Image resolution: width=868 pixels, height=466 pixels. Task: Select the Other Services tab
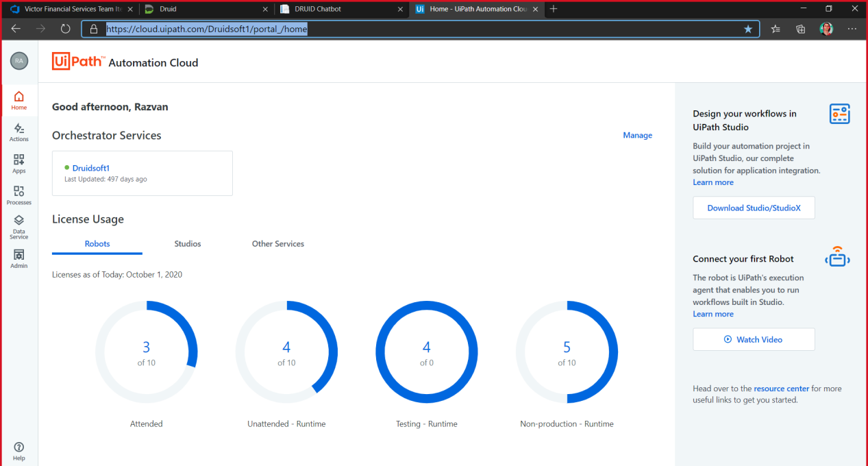pos(278,244)
